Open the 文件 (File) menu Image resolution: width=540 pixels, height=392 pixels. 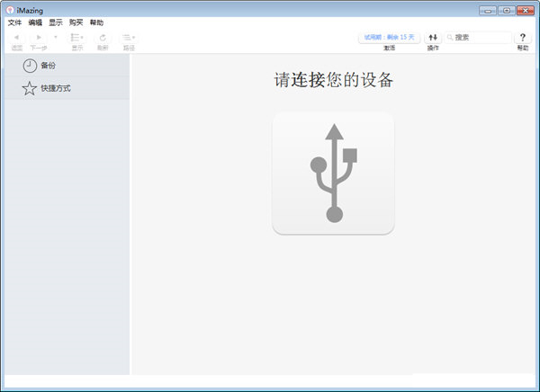pyautogui.click(x=14, y=22)
